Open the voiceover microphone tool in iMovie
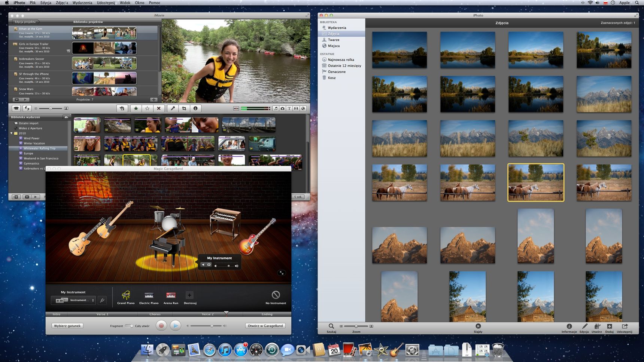 [x=173, y=108]
